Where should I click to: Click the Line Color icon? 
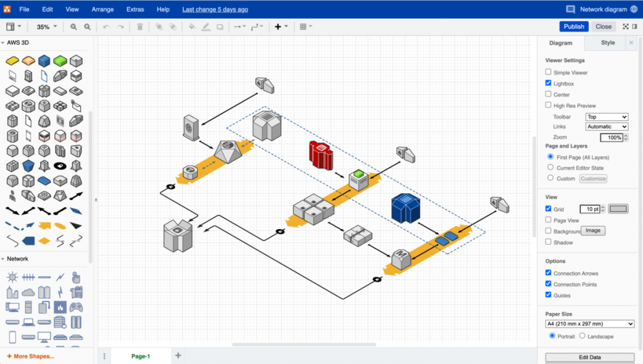coord(206,26)
